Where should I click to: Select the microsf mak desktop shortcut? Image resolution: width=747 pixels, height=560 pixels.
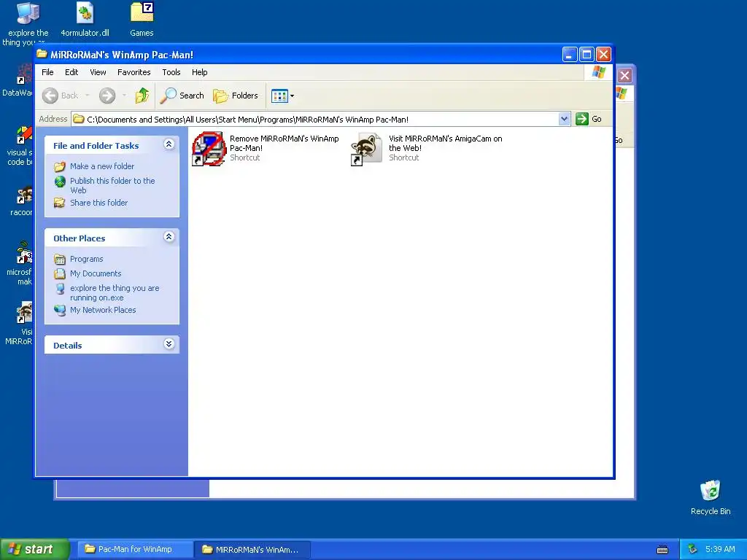tap(24, 254)
